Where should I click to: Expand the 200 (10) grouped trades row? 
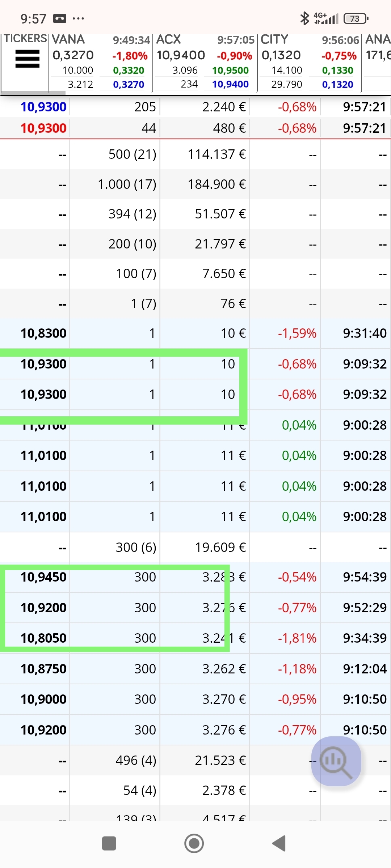click(195, 244)
